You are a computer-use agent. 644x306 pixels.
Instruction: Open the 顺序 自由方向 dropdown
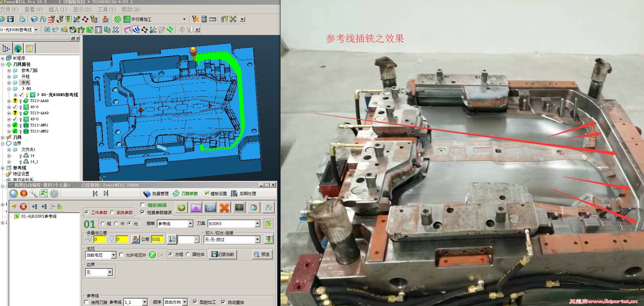pos(185,302)
